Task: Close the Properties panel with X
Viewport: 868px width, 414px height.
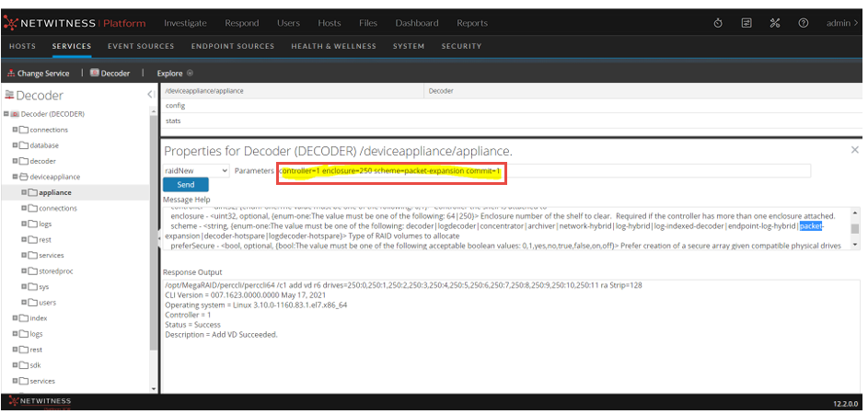Action: coord(854,149)
